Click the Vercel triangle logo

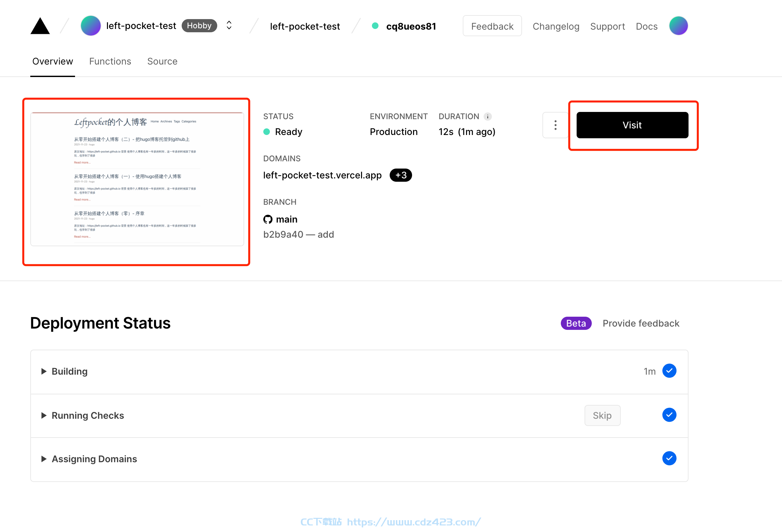click(40, 26)
